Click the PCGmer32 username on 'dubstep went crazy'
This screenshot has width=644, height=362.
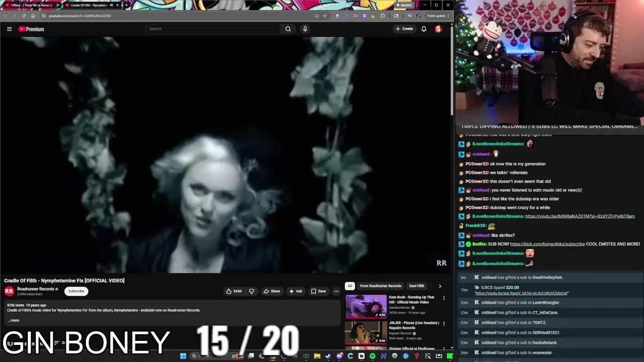pos(477,208)
